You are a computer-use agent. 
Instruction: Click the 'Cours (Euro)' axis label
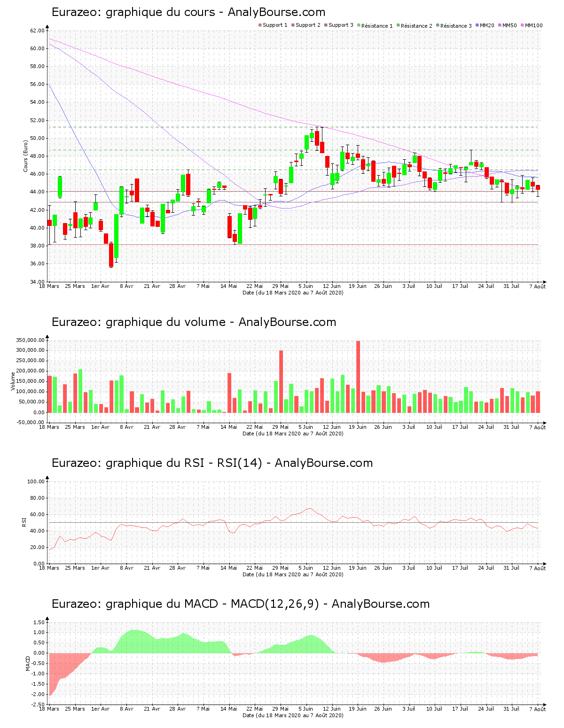26,156
